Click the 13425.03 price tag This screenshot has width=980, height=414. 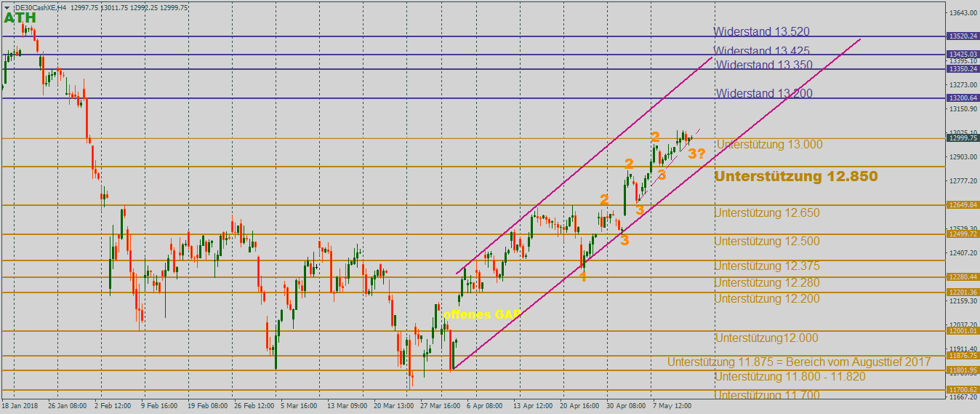coord(963,55)
